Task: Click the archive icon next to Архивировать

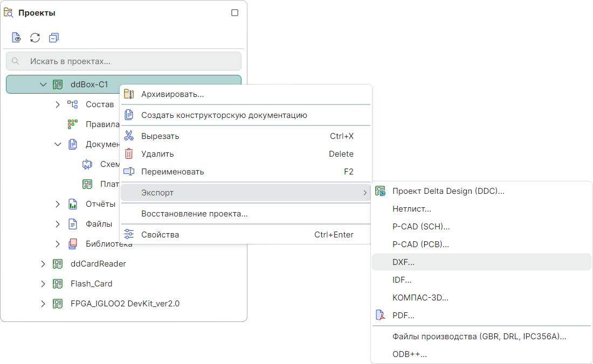Action: coord(129,94)
